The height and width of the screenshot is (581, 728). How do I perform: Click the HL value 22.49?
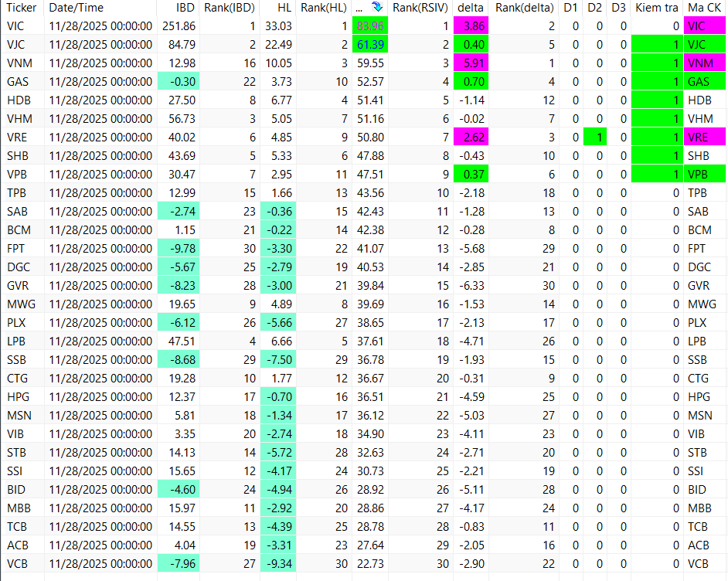(x=278, y=45)
